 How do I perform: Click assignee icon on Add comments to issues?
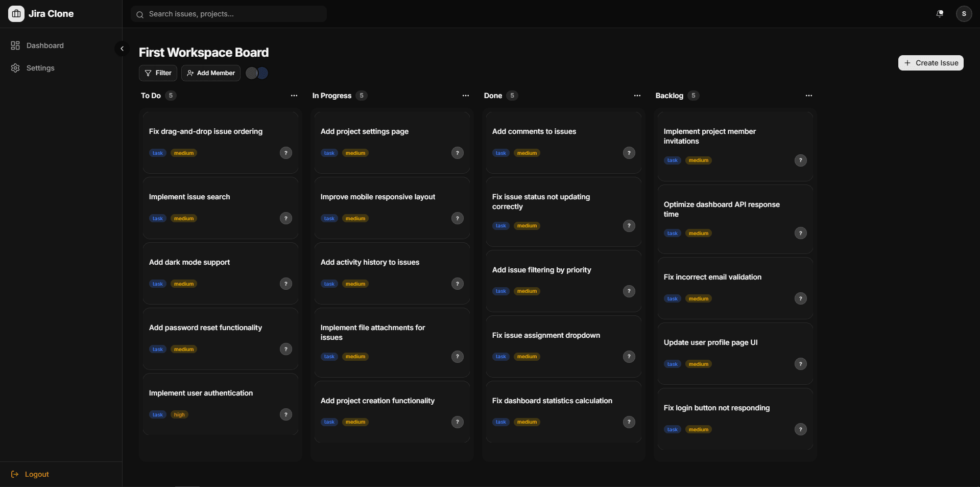point(629,153)
